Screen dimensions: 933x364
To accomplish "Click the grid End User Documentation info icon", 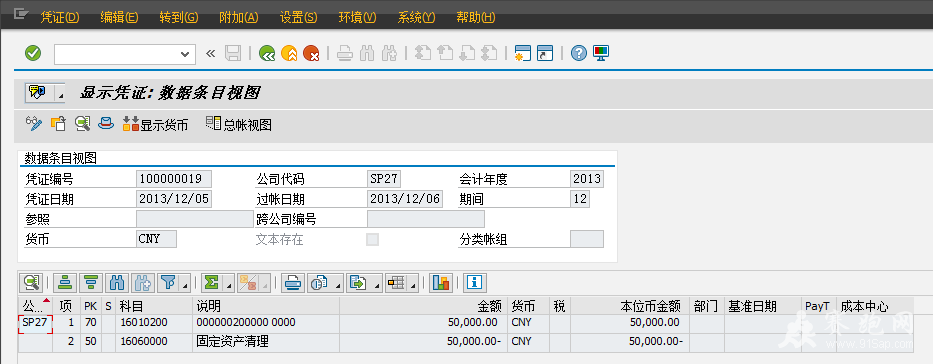I will (474, 283).
